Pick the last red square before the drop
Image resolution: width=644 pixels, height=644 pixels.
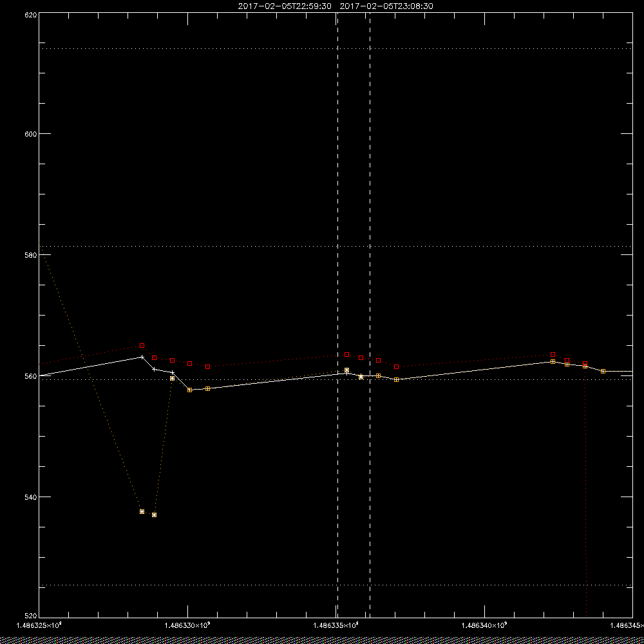point(585,363)
